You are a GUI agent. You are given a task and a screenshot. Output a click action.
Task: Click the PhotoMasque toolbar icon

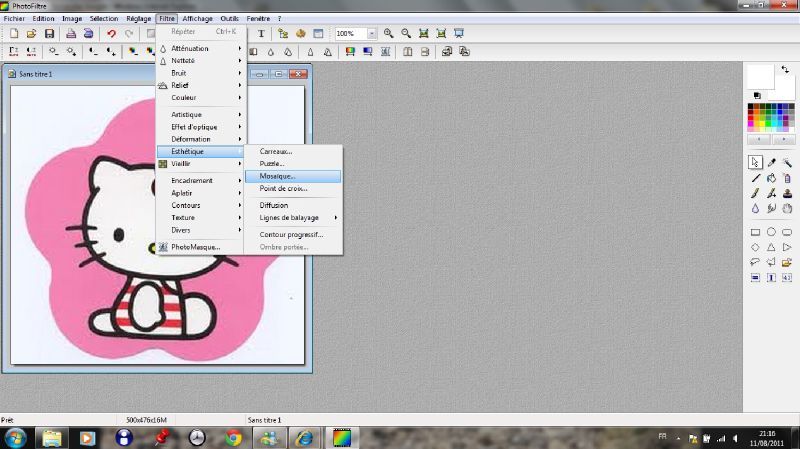[x=385, y=52]
